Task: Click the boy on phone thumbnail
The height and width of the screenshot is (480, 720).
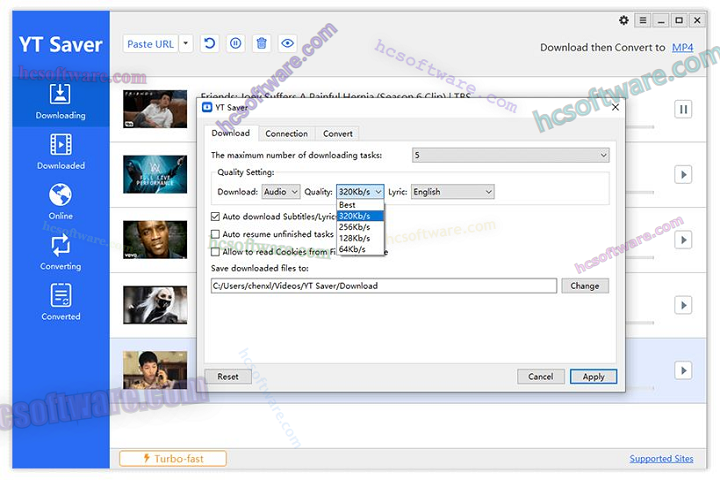Action: (155, 370)
